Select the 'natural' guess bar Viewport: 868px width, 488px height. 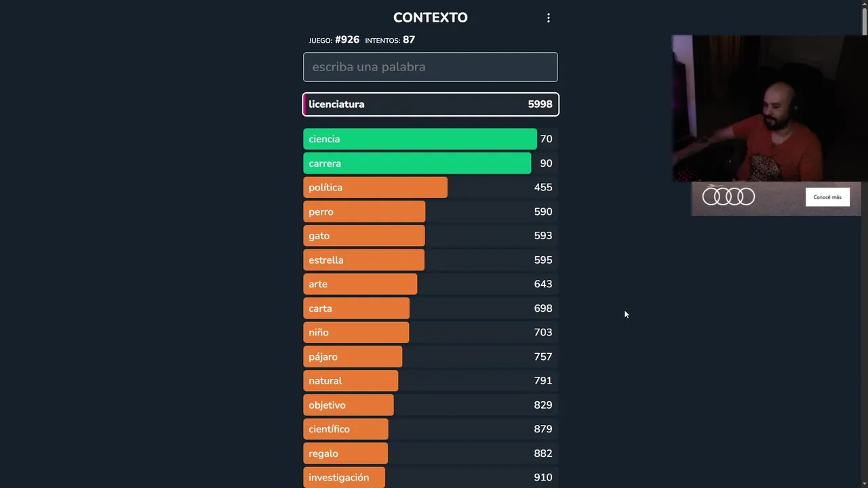pos(351,381)
